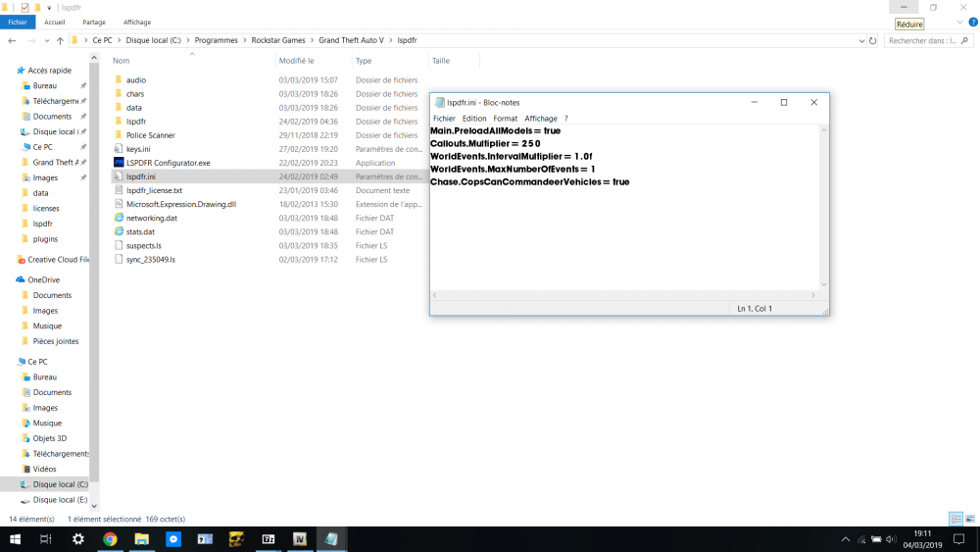Open volume control in system tray
This screenshot has height=552, width=980.
(891, 539)
